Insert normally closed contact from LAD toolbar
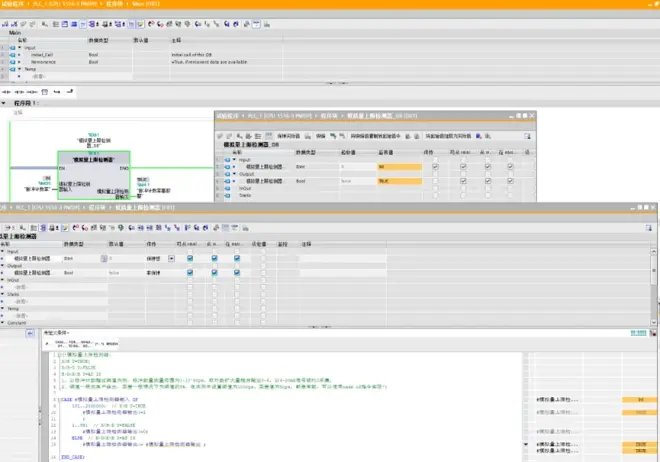The height and width of the screenshot is (462, 660). [x=19, y=92]
